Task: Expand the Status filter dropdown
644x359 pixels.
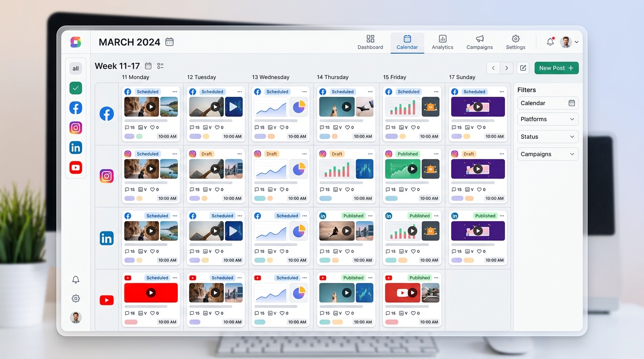Action: pos(548,136)
